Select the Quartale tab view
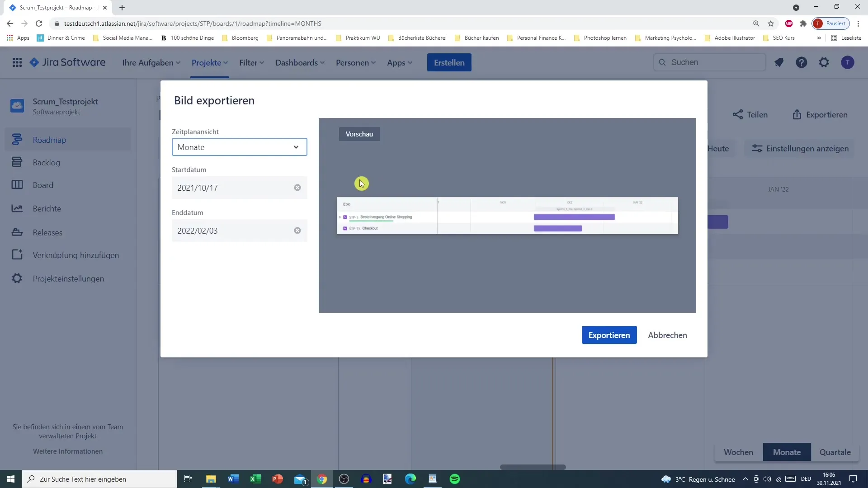The image size is (868, 488). coord(835,452)
